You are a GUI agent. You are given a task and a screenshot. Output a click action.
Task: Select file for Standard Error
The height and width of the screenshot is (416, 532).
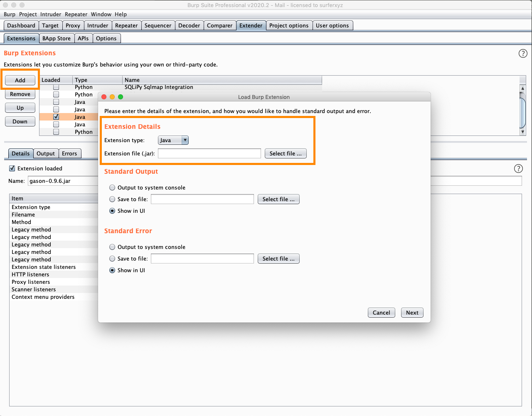tap(278, 258)
